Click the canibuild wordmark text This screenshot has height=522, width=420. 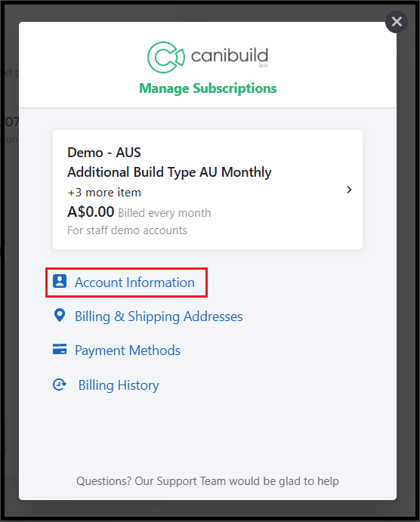(x=230, y=56)
